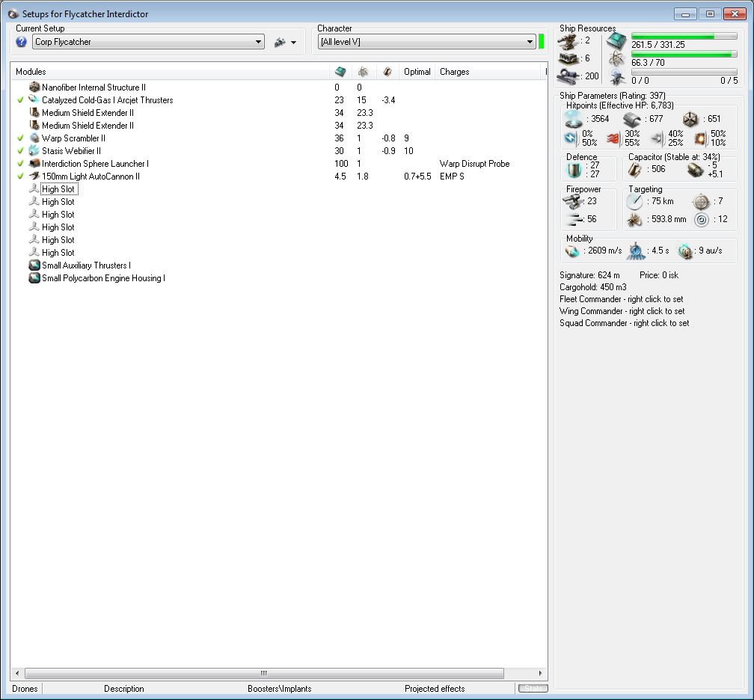Click the Price: 0 isk text

[x=659, y=275]
